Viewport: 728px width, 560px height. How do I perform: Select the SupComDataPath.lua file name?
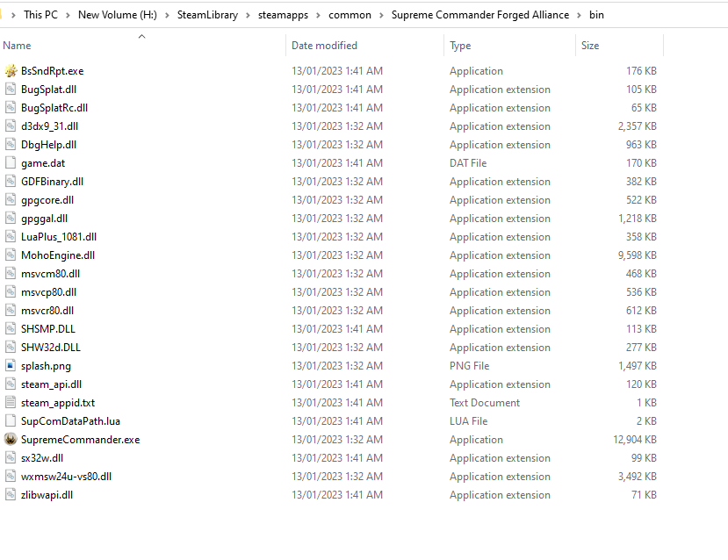pyautogui.click(x=70, y=421)
